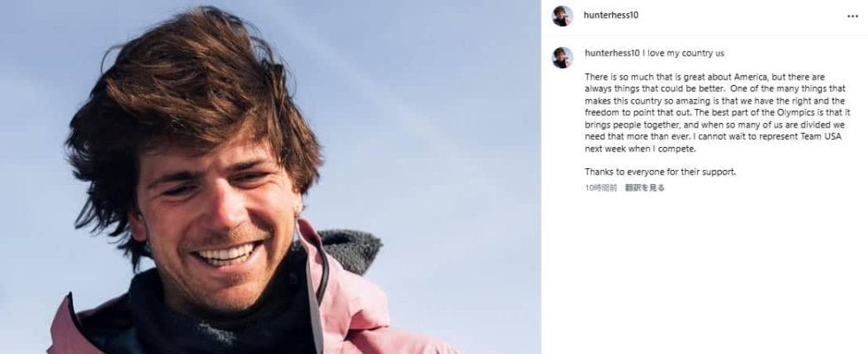
Task: Click the gray fleece hood in the photo
Action: (x=353, y=250)
